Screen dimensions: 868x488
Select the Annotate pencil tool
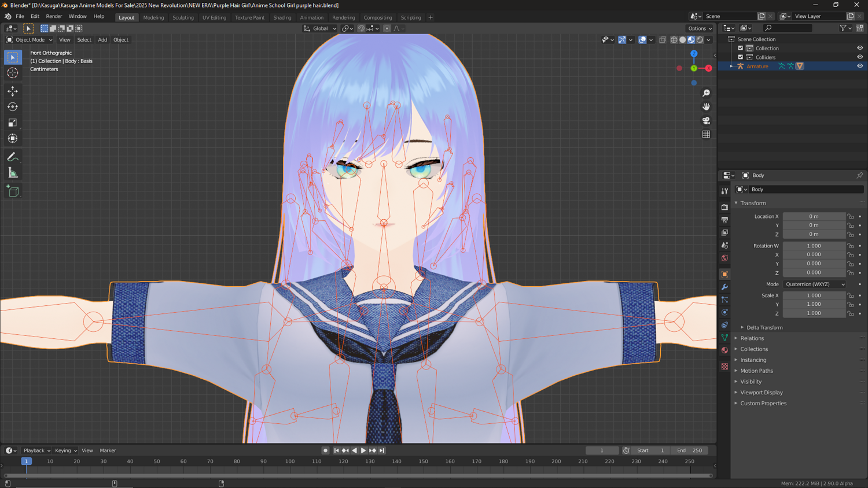(13, 157)
